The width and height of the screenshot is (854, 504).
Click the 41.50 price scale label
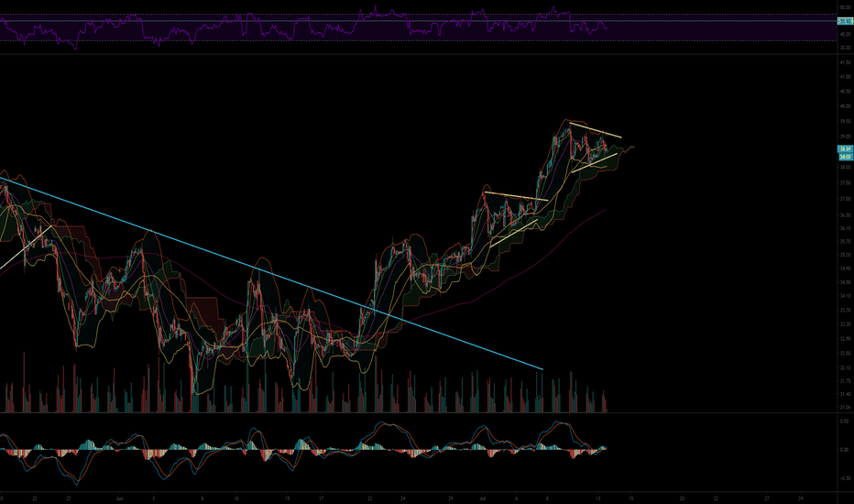coord(846,62)
